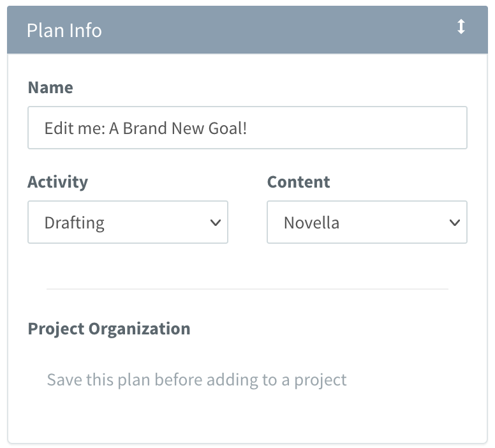Collapse the Plan Info panel using arrow icon
495x448 pixels.
[461, 27]
